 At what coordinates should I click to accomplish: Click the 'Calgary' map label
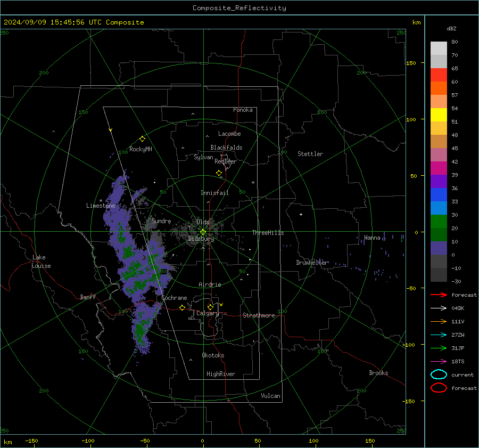coord(208,313)
